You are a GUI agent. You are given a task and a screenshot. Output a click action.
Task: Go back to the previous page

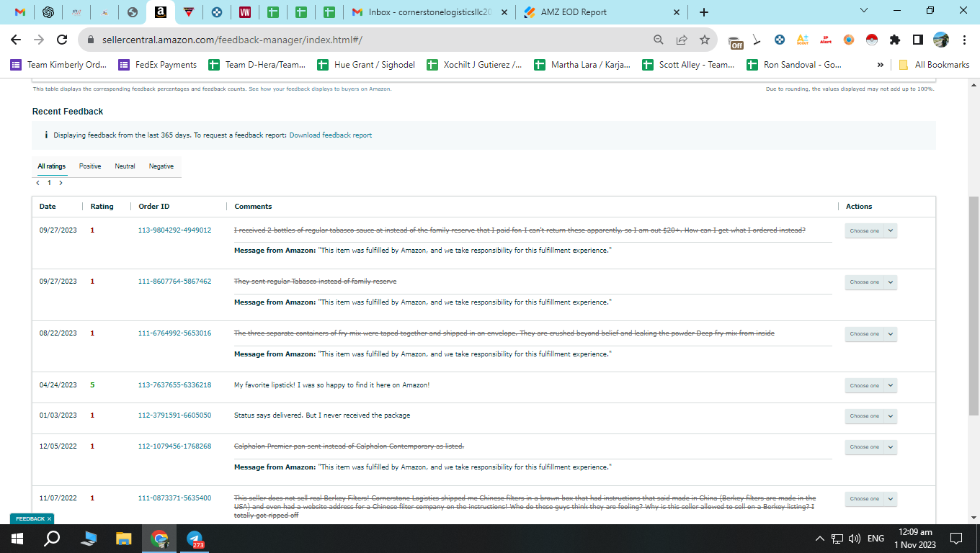click(16, 40)
